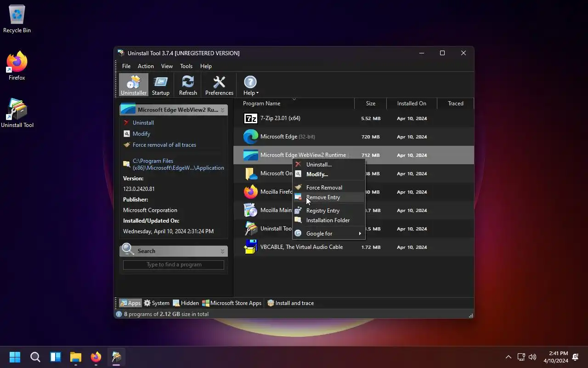Select the VBCABLE, The Virtual Audio Cable row
The width and height of the screenshot is (588, 368).
(x=354, y=247)
